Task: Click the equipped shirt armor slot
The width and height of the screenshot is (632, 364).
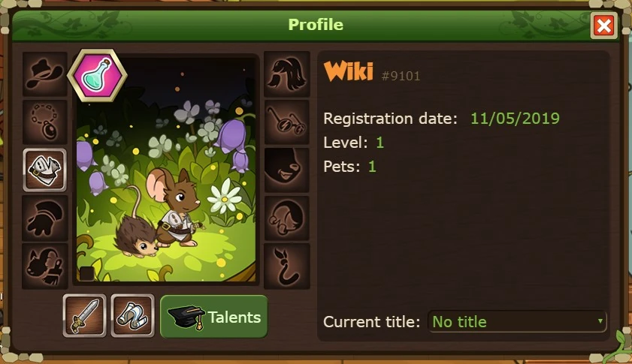Action: pyautogui.click(x=45, y=170)
